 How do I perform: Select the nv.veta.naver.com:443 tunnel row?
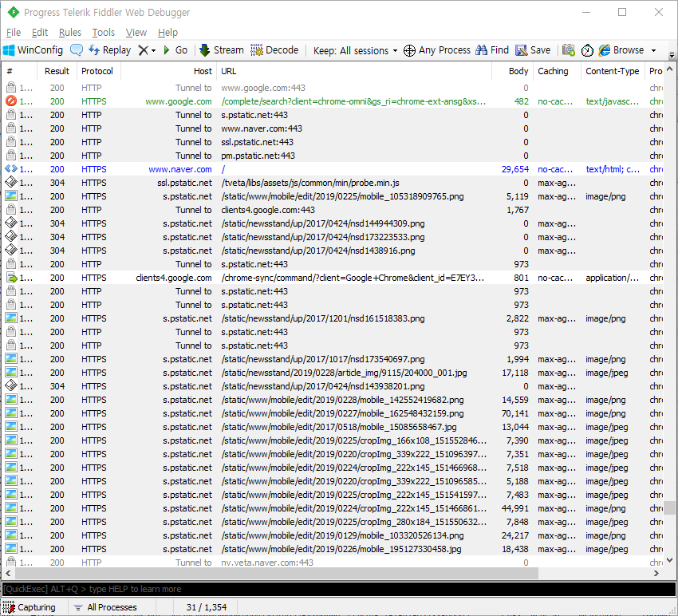332,563
